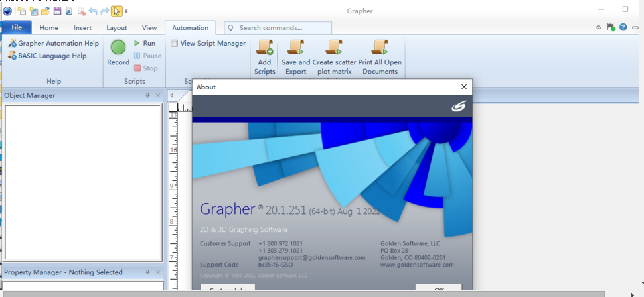Activate the Select pointer tool

(x=117, y=11)
